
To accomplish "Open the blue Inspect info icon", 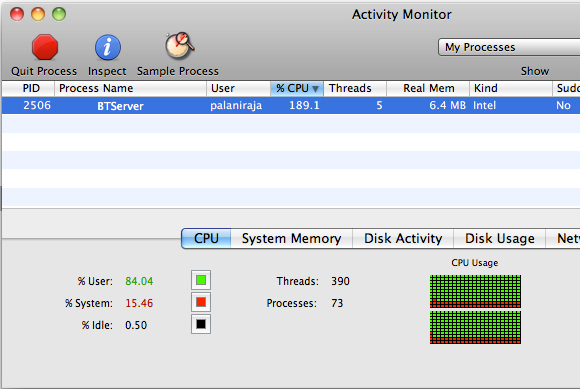I will (107, 47).
